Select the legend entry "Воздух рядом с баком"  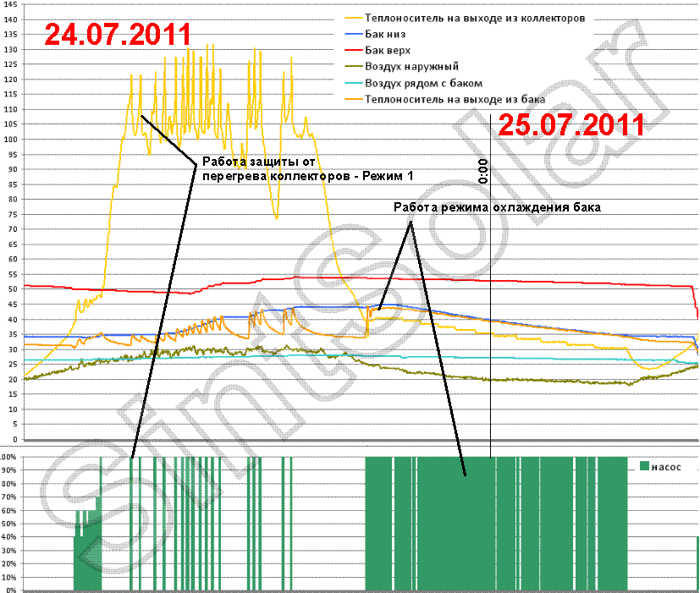point(424,84)
